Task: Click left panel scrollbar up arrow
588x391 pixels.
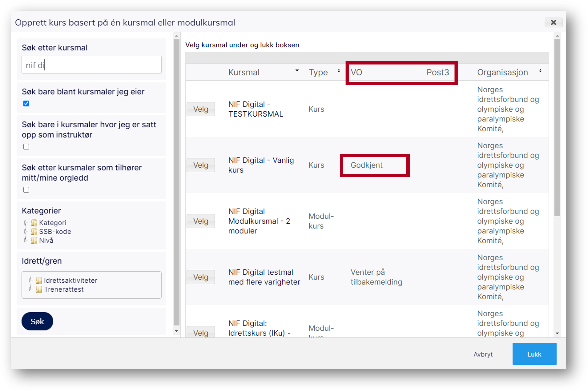Action: pos(176,36)
